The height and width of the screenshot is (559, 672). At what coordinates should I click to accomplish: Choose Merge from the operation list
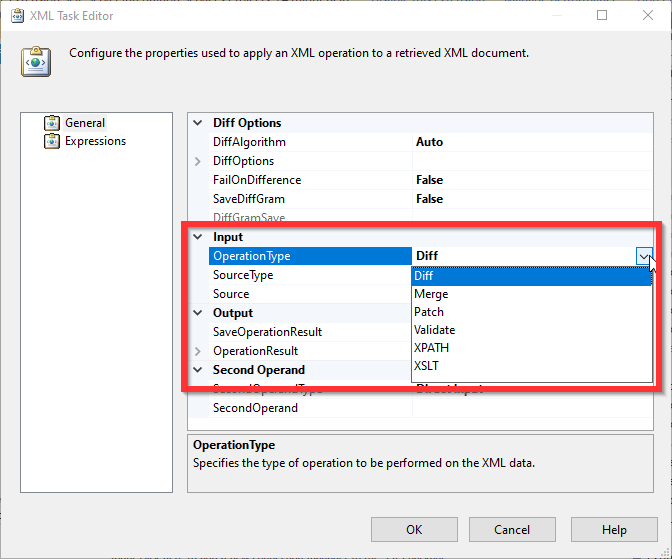(x=431, y=294)
